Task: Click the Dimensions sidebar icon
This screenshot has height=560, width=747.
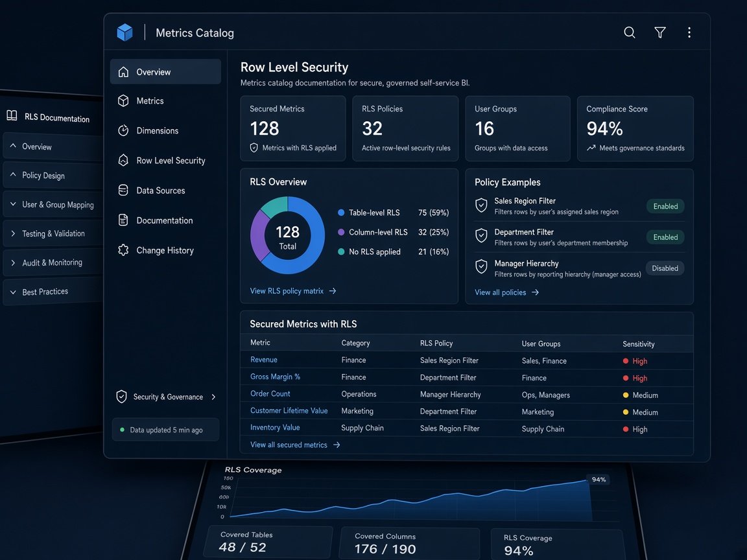Action: [x=123, y=130]
